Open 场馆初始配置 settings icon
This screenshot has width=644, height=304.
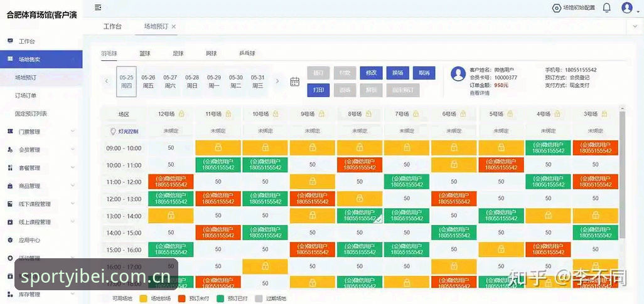(x=557, y=8)
